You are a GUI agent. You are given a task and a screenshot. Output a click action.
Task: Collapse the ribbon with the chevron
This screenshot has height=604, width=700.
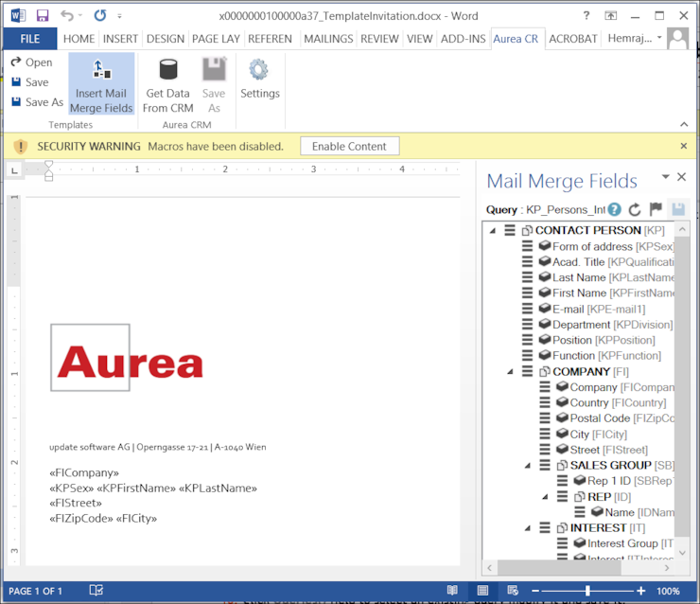pos(684,124)
